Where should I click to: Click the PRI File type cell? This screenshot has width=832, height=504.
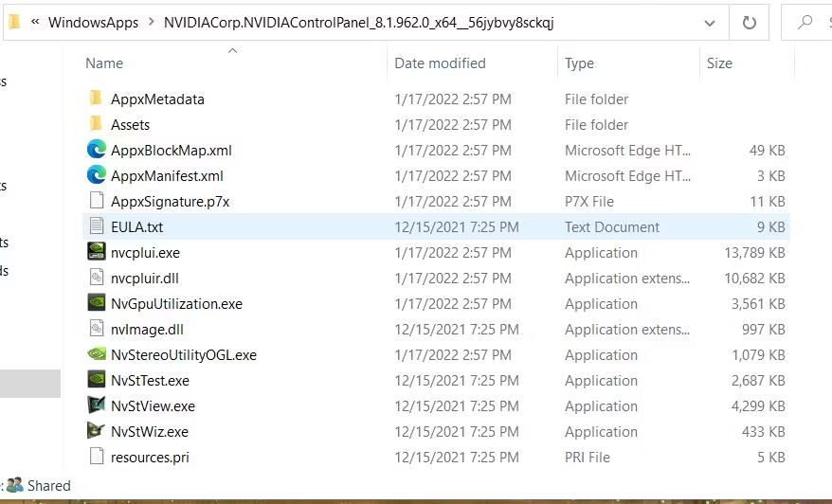(587, 458)
